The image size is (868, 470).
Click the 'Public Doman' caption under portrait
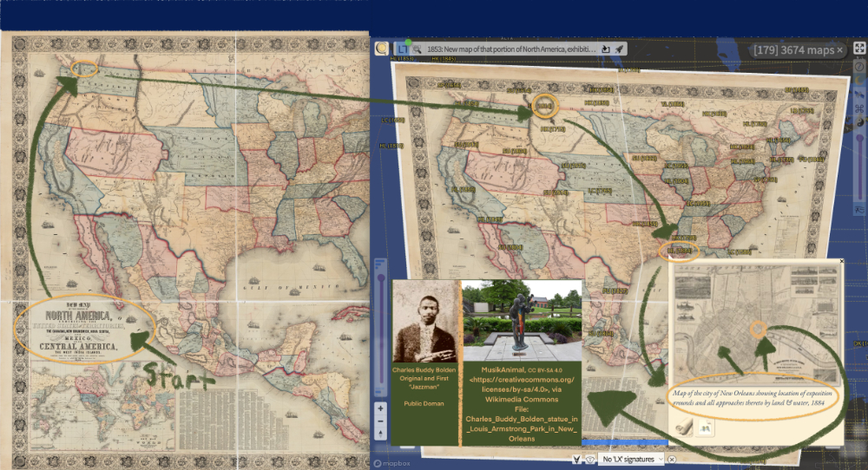[x=424, y=403]
